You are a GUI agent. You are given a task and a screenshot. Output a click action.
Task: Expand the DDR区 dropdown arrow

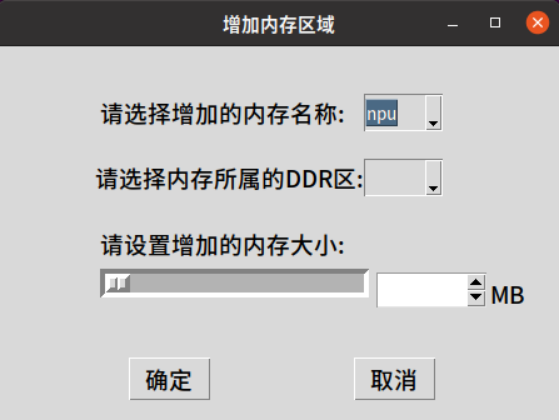tap(433, 178)
